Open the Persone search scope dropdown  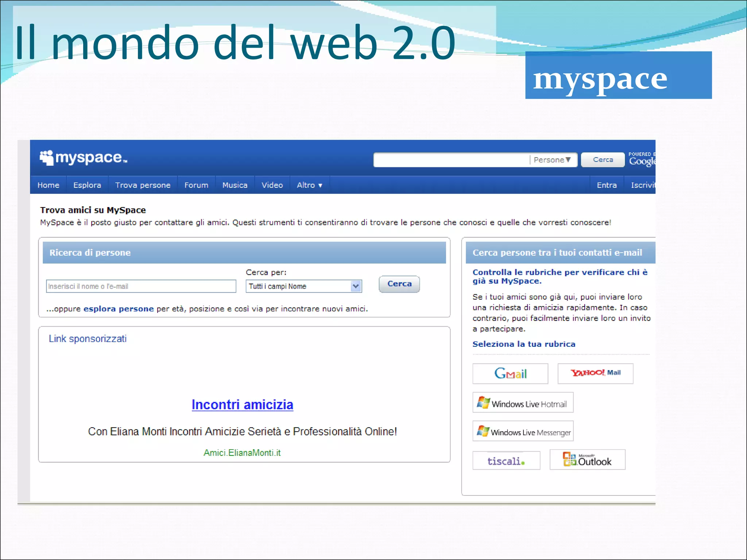(x=553, y=160)
